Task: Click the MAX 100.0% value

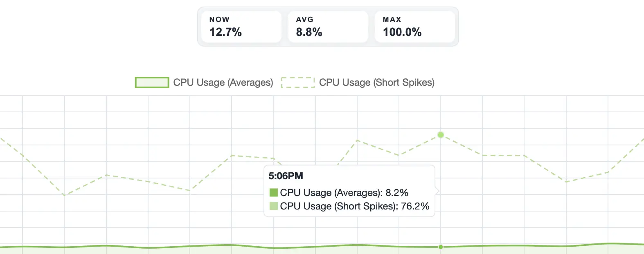Action: (402, 32)
